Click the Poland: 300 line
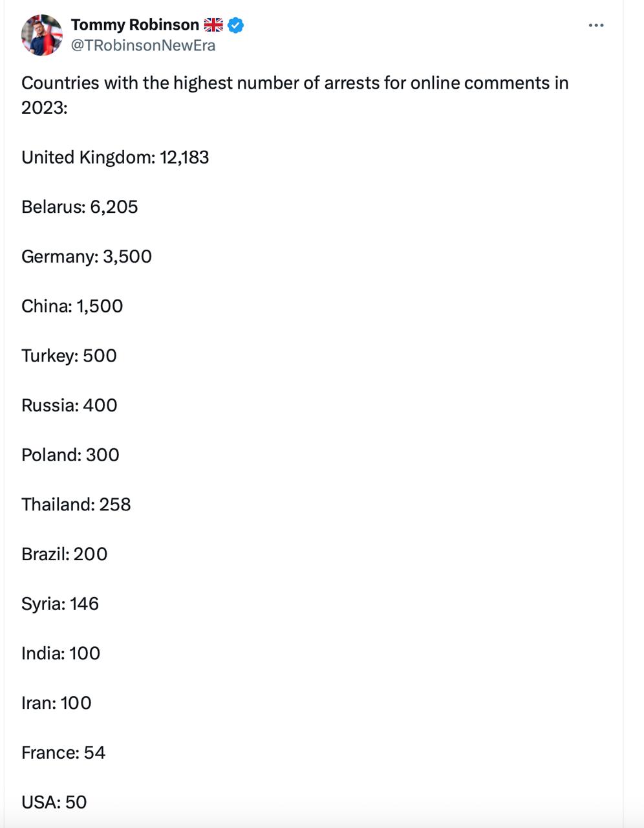Image resolution: width=644 pixels, height=828 pixels. (70, 455)
